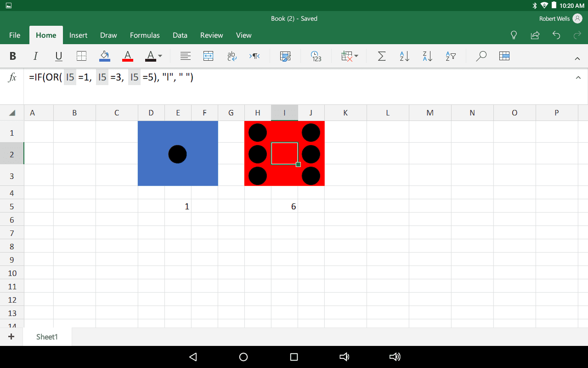Click the center dot on blue die
The height and width of the screenshot is (368, 588).
click(x=177, y=154)
